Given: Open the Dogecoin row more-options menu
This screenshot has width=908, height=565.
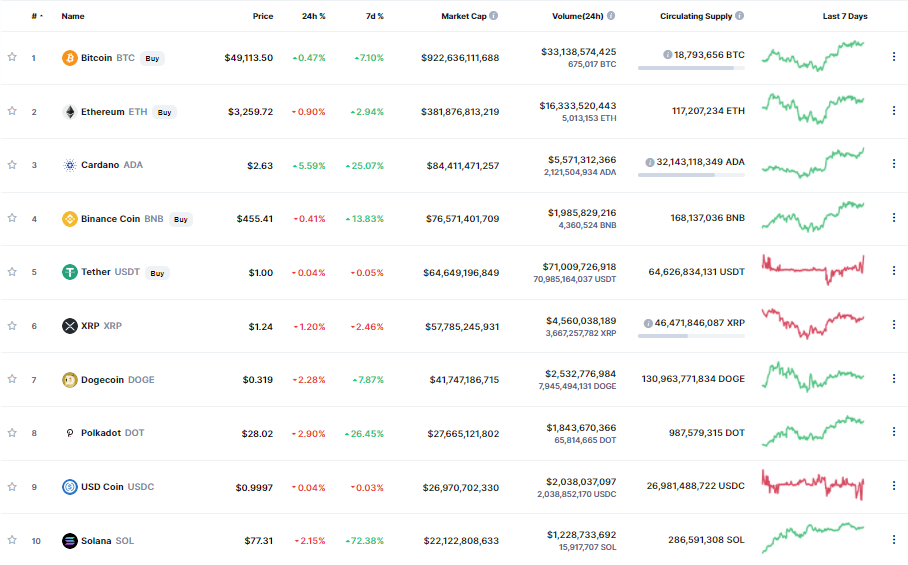Looking at the screenshot, I should (x=894, y=379).
